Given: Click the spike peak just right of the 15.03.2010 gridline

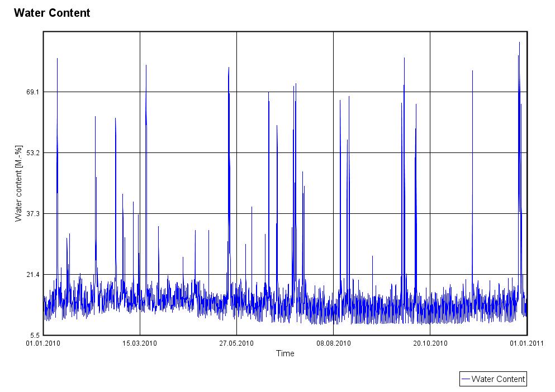Looking at the screenshot, I should coord(146,66).
